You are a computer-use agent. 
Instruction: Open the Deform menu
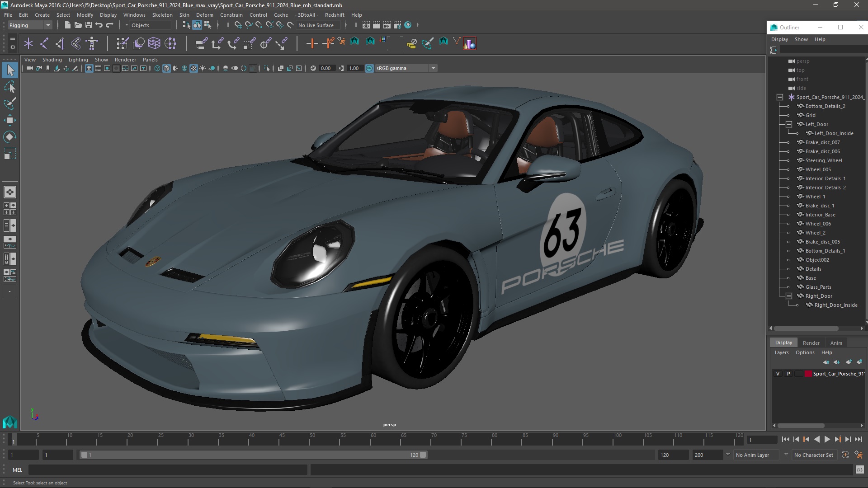tap(204, 15)
